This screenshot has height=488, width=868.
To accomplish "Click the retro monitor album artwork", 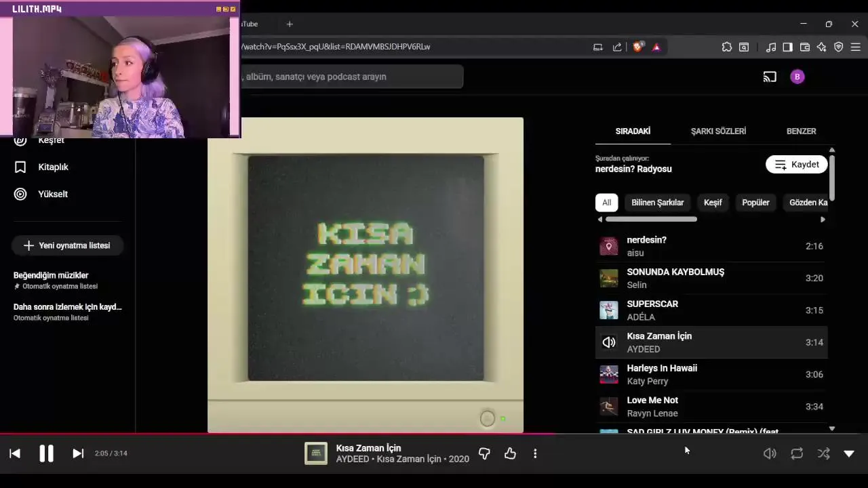I will (x=366, y=274).
